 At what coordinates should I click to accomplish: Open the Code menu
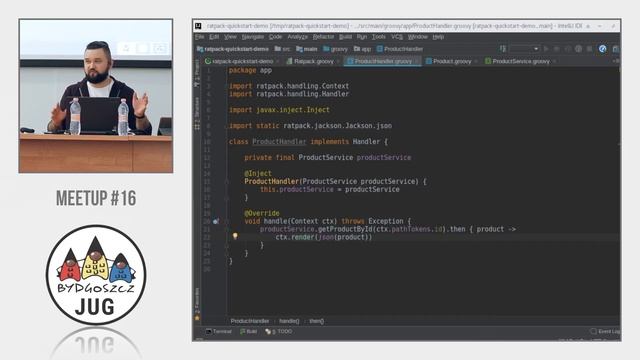pyautogui.click(x=276, y=37)
